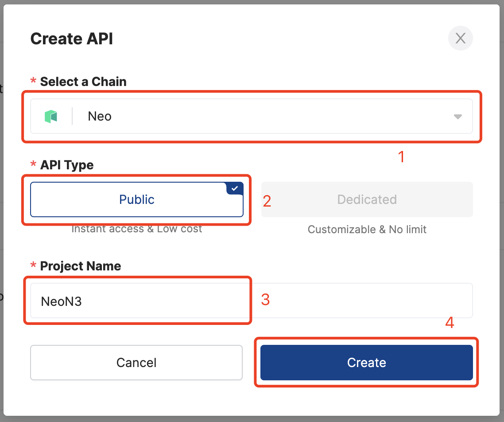
Task: Click the 'Select a Chain' label
Action: pos(83,82)
